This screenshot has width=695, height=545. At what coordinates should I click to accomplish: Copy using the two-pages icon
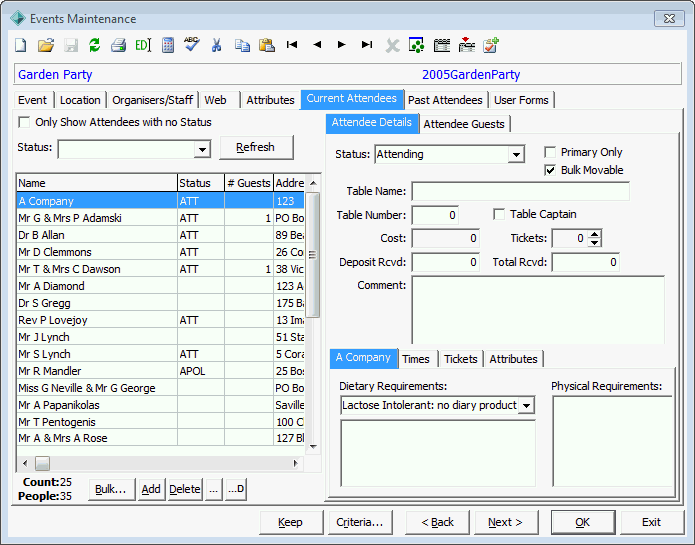[242, 45]
